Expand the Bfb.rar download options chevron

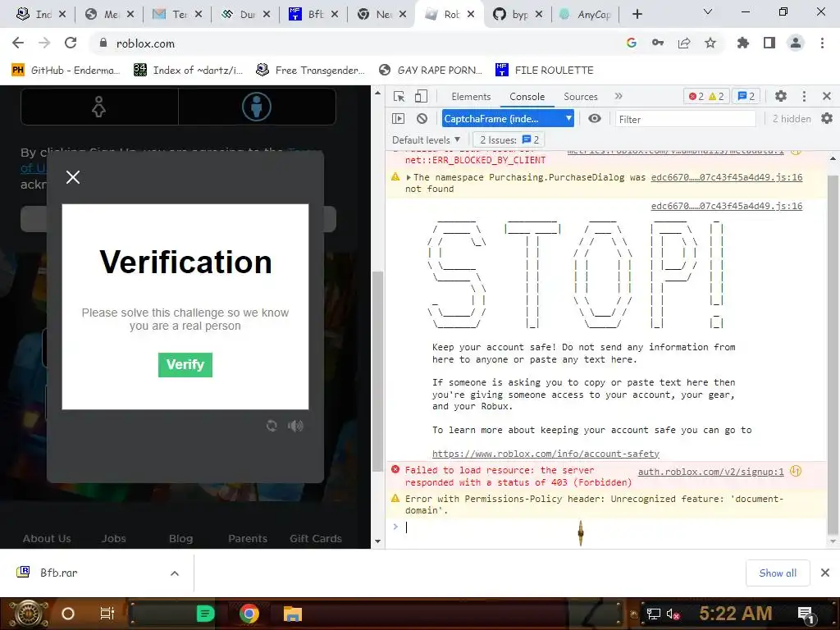[175, 573]
